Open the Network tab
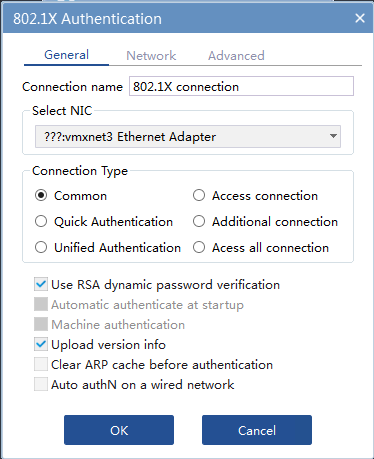Image resolution: width=374 pixels, height=459 pixels. click(x=151, y=55)
